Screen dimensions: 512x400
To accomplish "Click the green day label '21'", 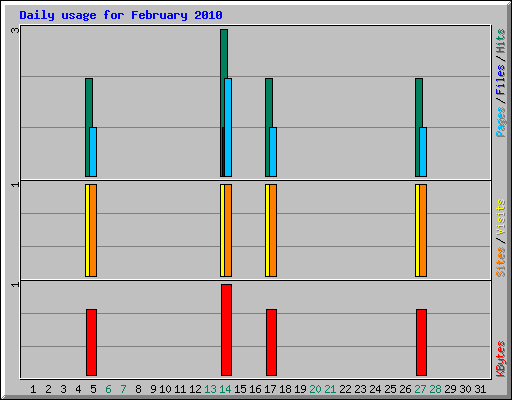I will pos(330,389).
